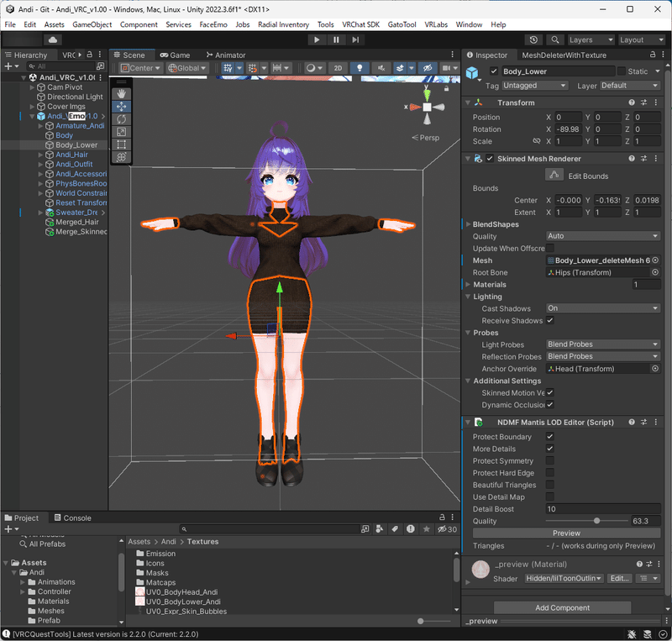Viewport: 672px width, 641px height.
Task: Toggle 2D view mode
Action: point(338,67)
